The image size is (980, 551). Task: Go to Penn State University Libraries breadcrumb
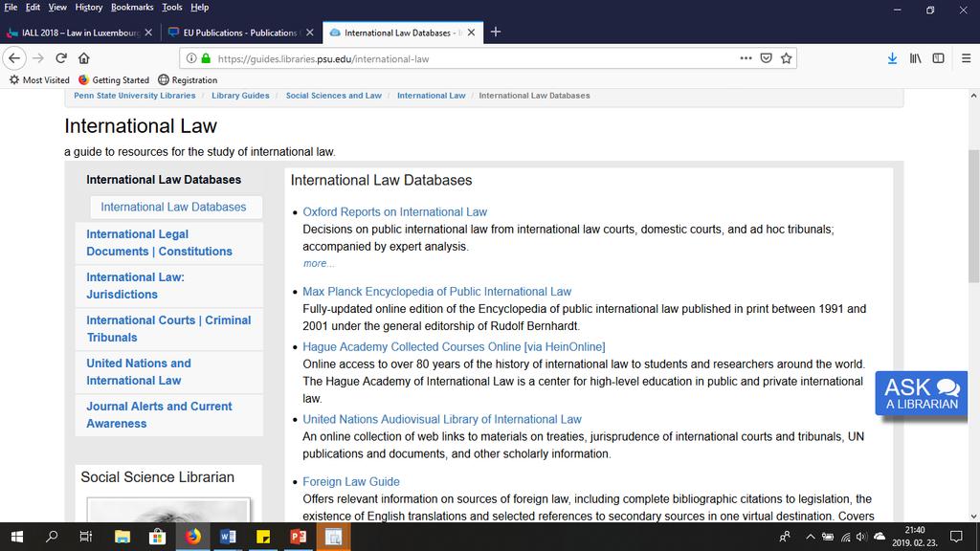pyautogui.click(x=134, y=96)
